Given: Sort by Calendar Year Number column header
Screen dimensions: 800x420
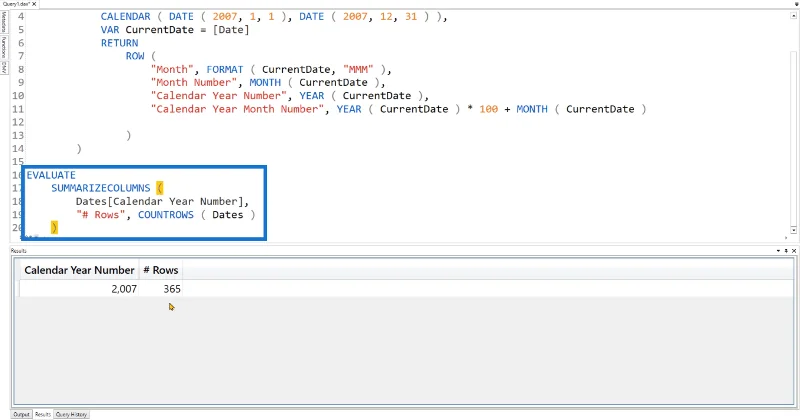Looking at the screenshot, I should pos(79,270).
